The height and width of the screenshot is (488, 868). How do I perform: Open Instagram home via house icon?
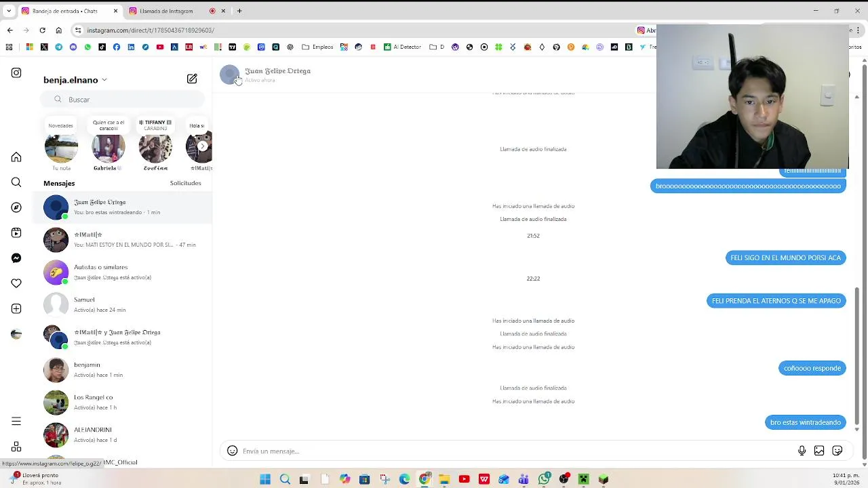coord(16,157)
